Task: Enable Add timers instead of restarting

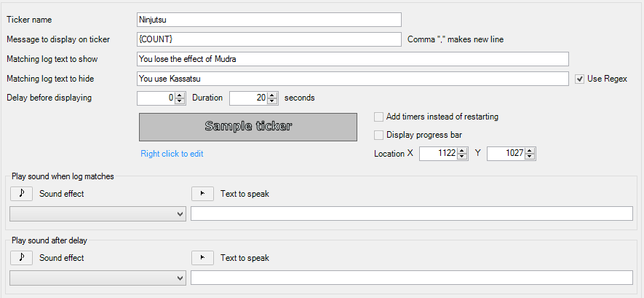Action: (378, 117)
